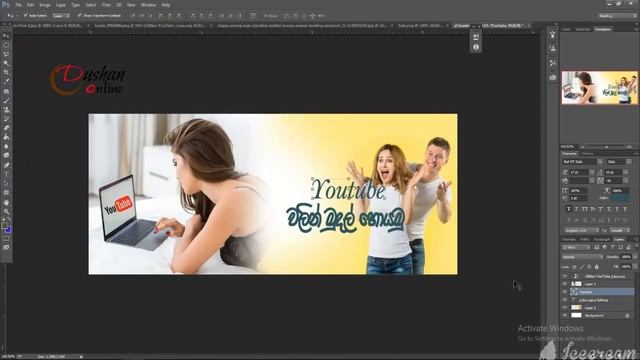
Task: Click the Navigator zoom slider
Action: tap(606, 147)
